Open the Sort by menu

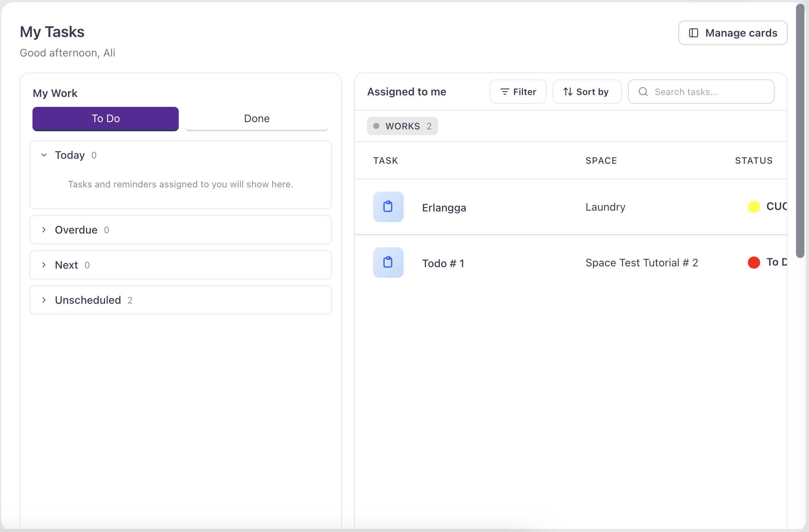pos(587,92)
